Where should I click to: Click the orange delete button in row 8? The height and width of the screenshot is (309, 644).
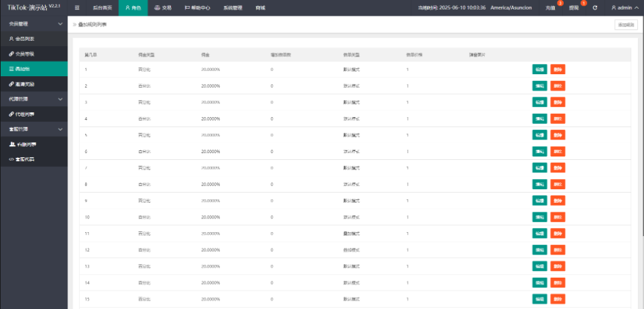[558, 184]
